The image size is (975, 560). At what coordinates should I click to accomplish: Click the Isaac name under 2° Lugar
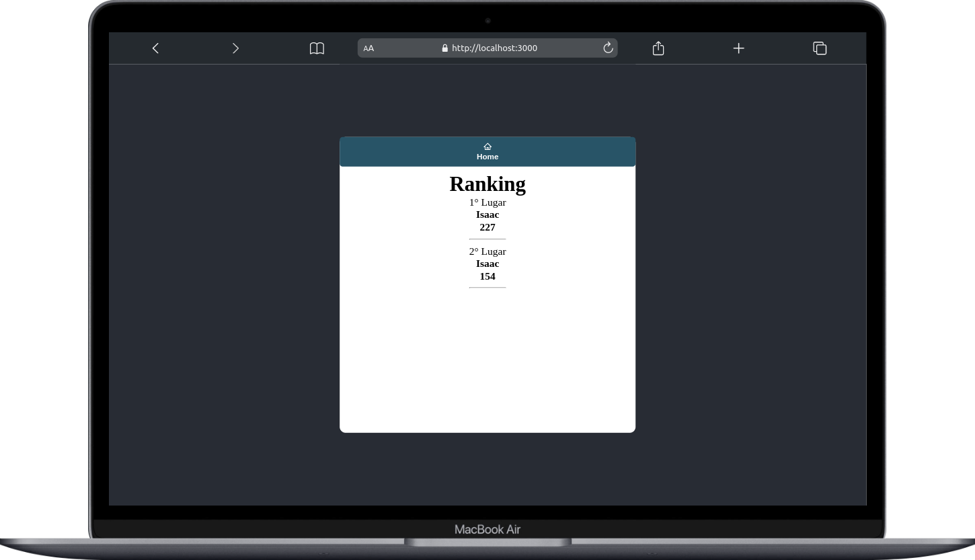(487, 264)
